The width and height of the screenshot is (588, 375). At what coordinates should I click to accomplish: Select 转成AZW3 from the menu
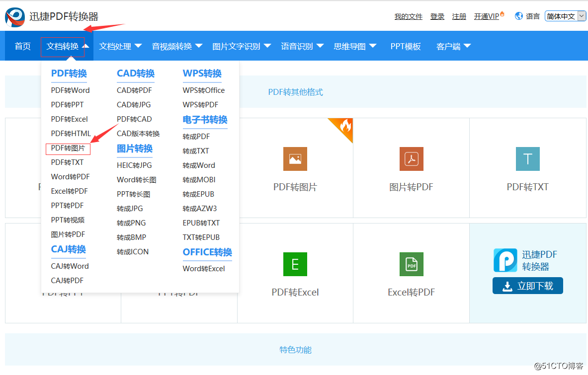199,208
